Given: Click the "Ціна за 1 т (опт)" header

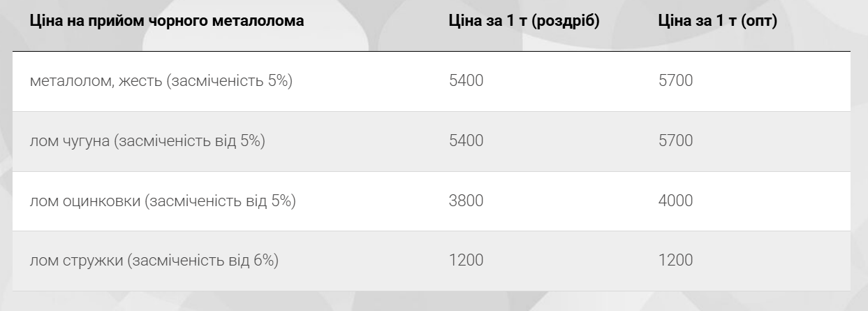Looking at the screenshot, I should pos(717,21).
